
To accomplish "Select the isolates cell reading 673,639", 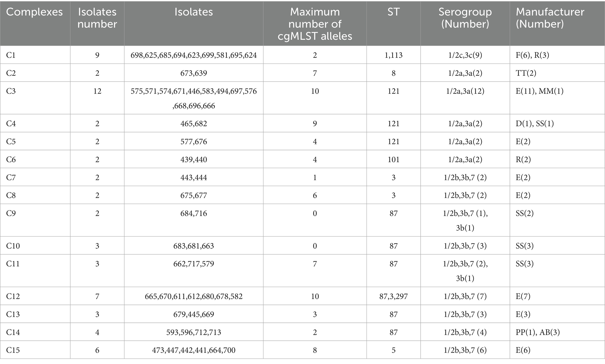I will (193, 73).
